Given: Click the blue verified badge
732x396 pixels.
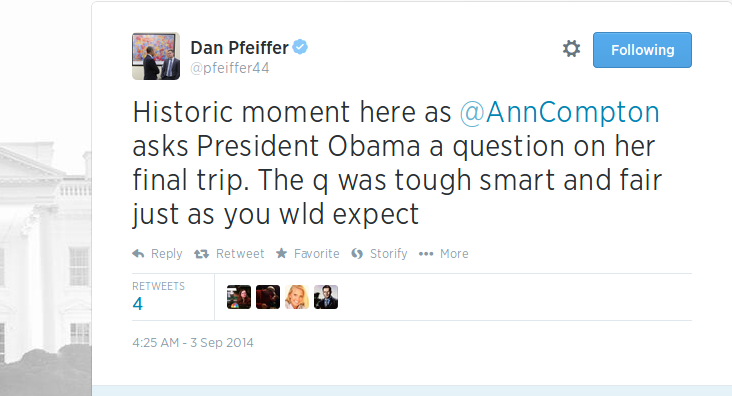Looking at the screenshot, I should [x=300, y=47].
